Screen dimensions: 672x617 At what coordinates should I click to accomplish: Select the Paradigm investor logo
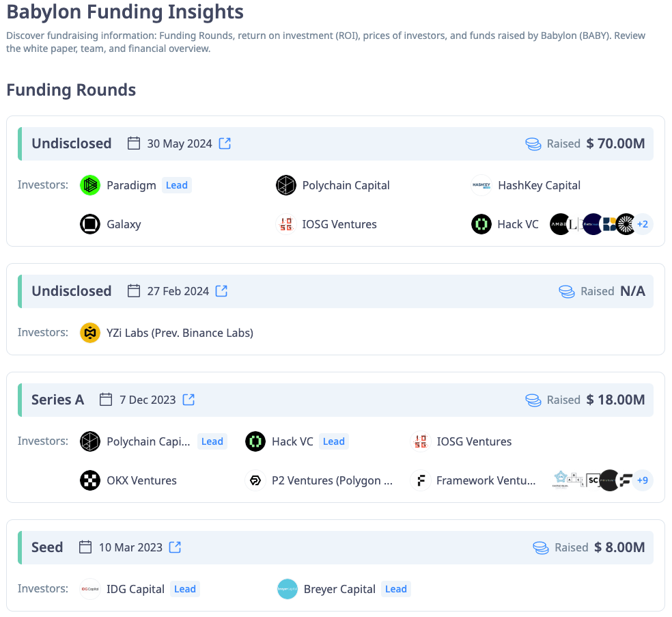(x=89, y=184)
